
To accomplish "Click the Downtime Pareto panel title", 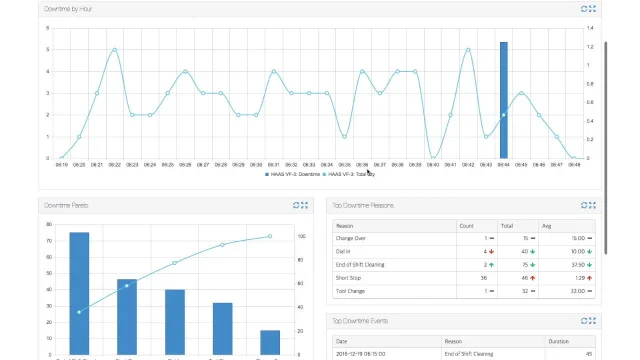I will point(66,205).
